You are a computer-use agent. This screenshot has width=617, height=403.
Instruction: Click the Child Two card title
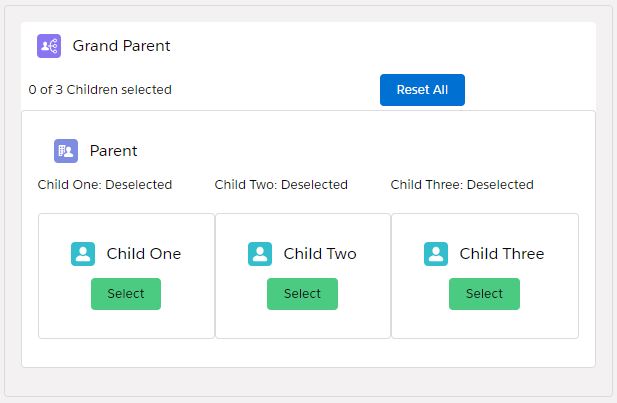pyautogui.click(x=320, y=254)
